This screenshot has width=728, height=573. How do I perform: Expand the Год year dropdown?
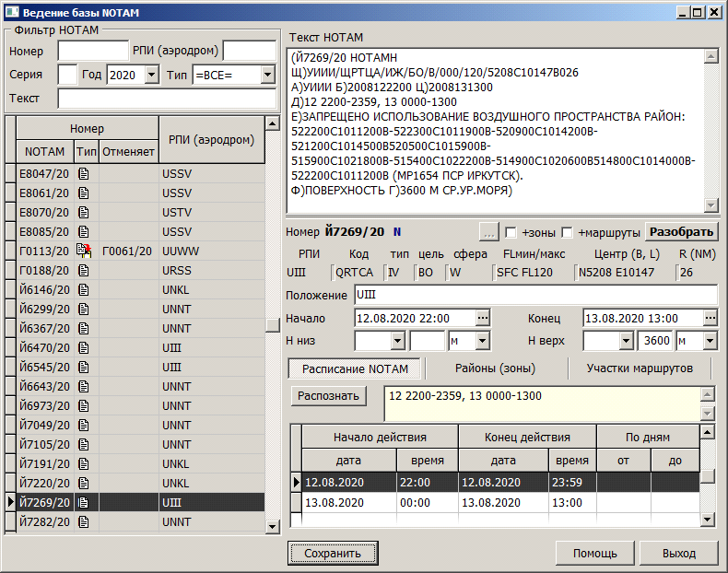pos(152,76)
